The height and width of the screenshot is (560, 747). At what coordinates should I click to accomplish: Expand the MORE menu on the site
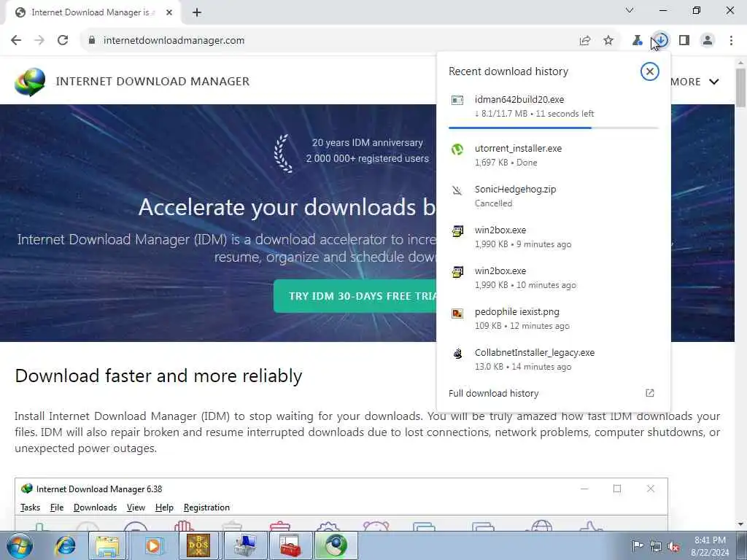tap(695, 82)
